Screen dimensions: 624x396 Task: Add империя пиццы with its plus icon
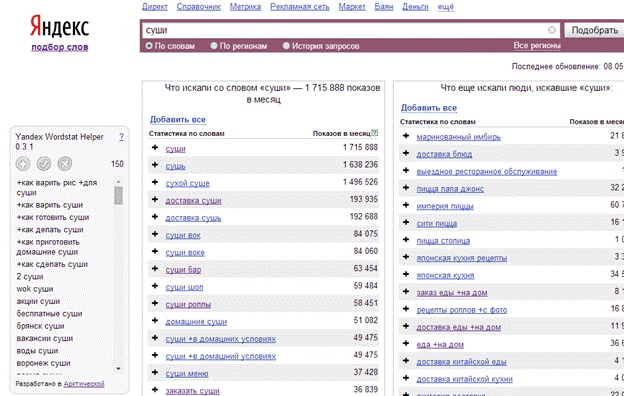(406, 205)
